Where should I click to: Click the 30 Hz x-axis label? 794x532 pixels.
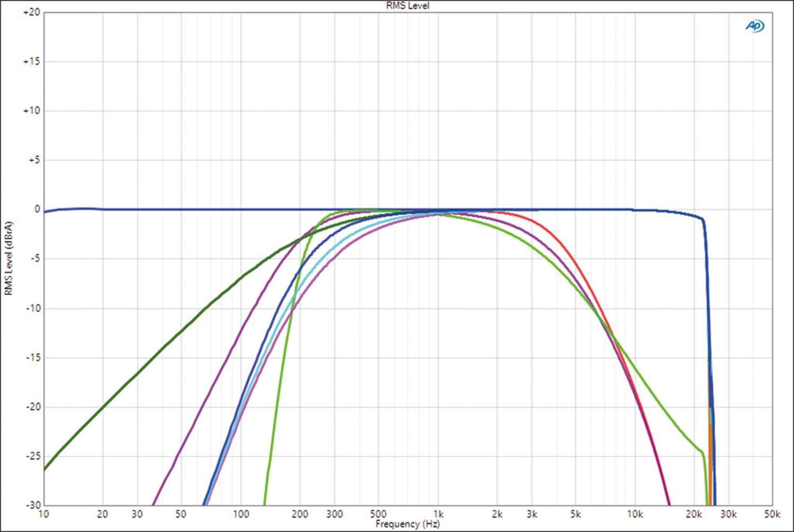click(x=137, y=514)
